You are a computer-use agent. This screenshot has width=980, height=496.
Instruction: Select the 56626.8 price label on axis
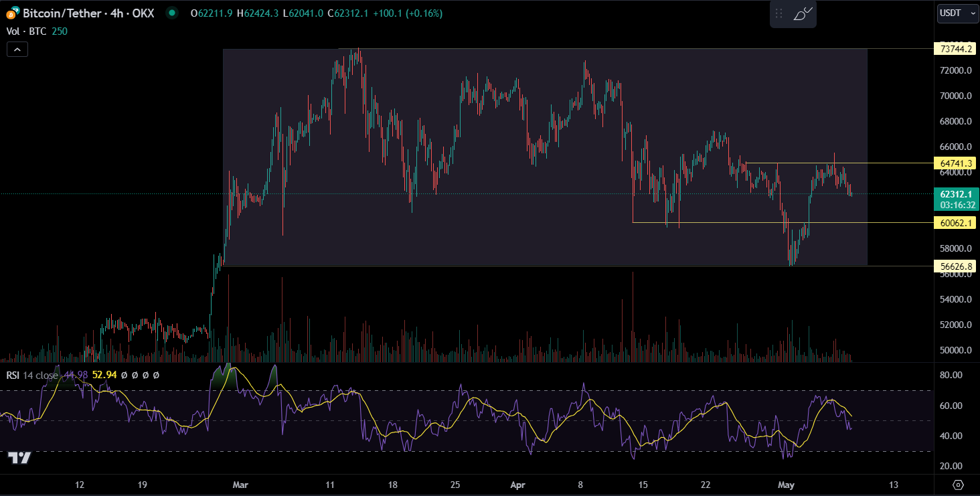pyautogui.click(x=956, y=266)
